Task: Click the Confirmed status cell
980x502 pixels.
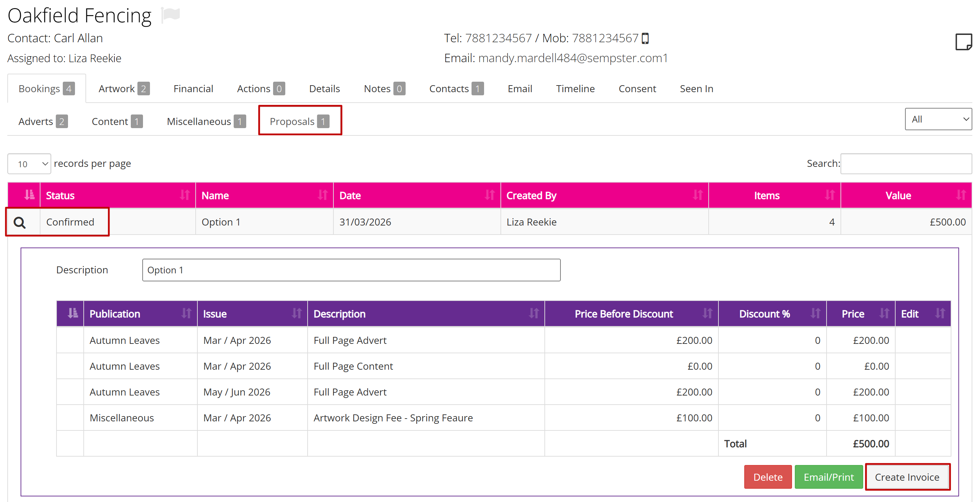Action: pos(118,222)
